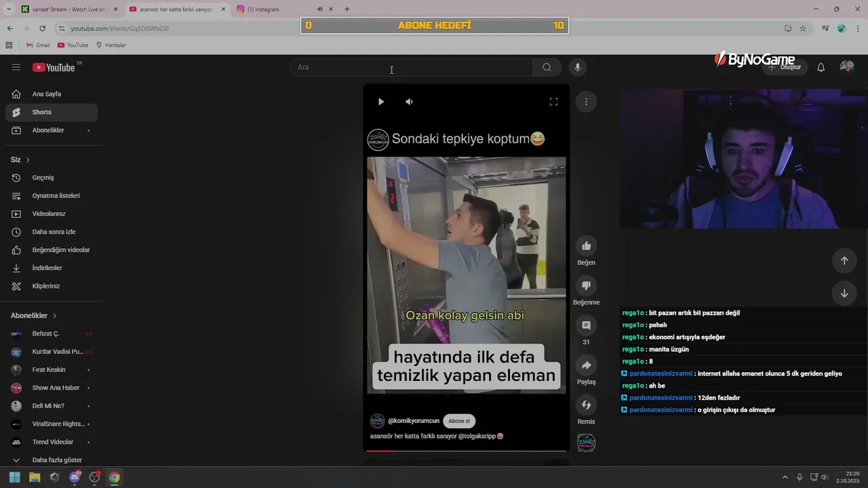Go to next Short with down arrow
Viewport: 868px width, 488px height.
click(x=844, y=293)
